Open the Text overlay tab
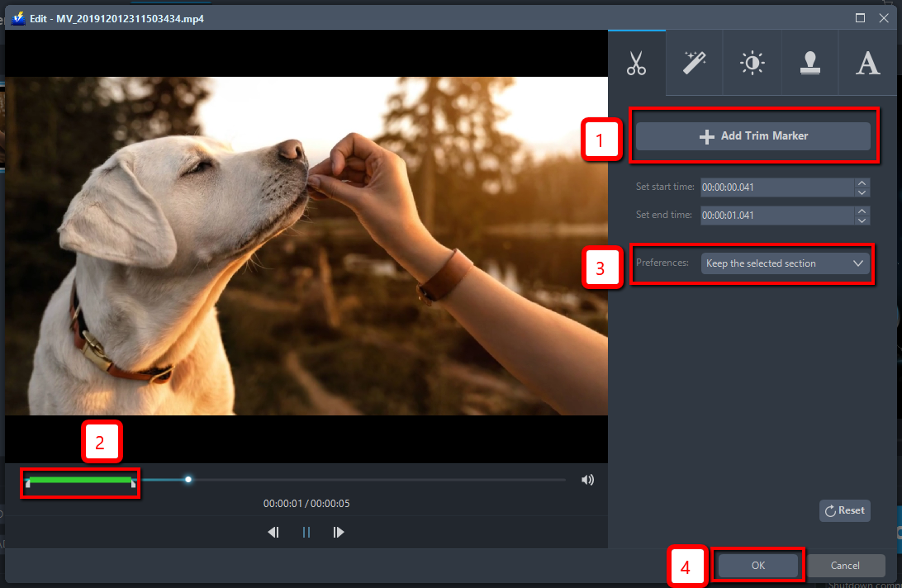 tap(868, 62)
